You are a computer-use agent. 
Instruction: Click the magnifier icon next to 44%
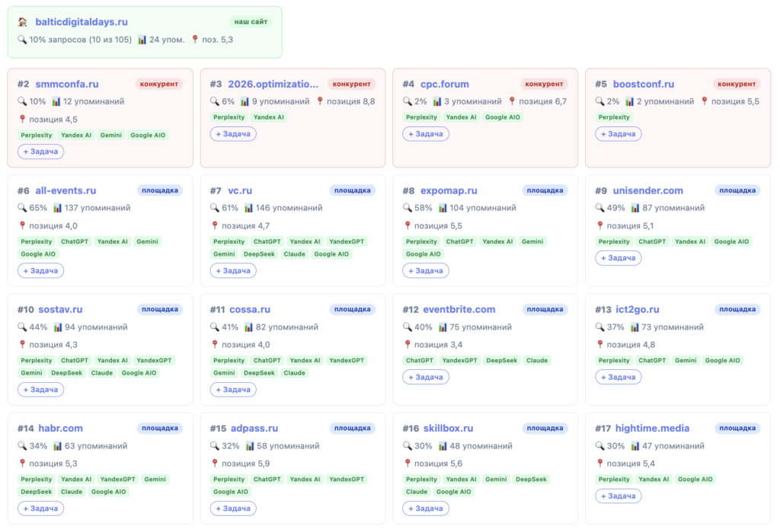[x=22, y=327]
